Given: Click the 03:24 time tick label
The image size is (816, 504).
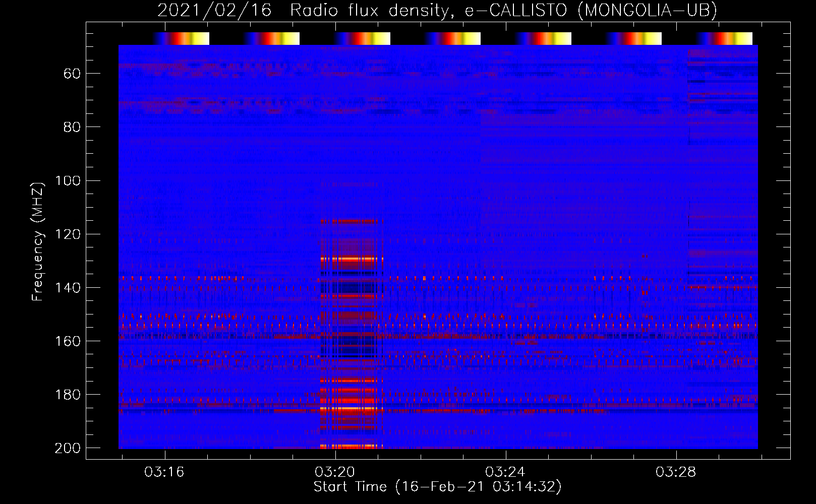Looking at the screenshot, I should [505, 472].
